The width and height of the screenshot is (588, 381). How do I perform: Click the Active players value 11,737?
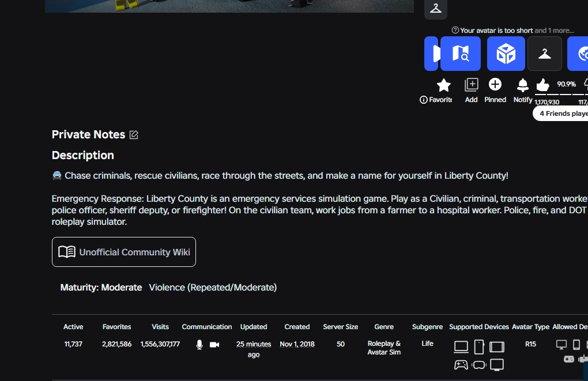[x=73, y=344]
